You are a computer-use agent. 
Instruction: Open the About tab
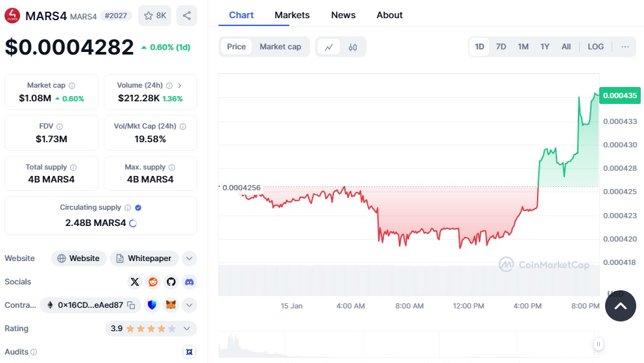pos(389,15)
